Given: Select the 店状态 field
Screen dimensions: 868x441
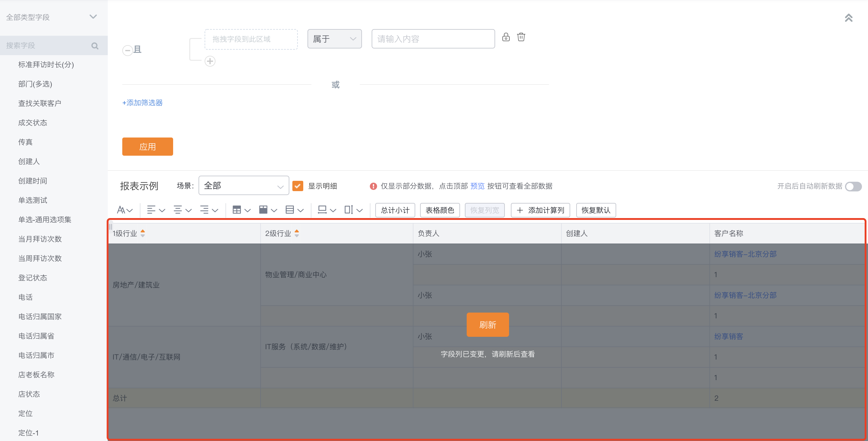Looking at the screenshot, I should pos(29,394).
